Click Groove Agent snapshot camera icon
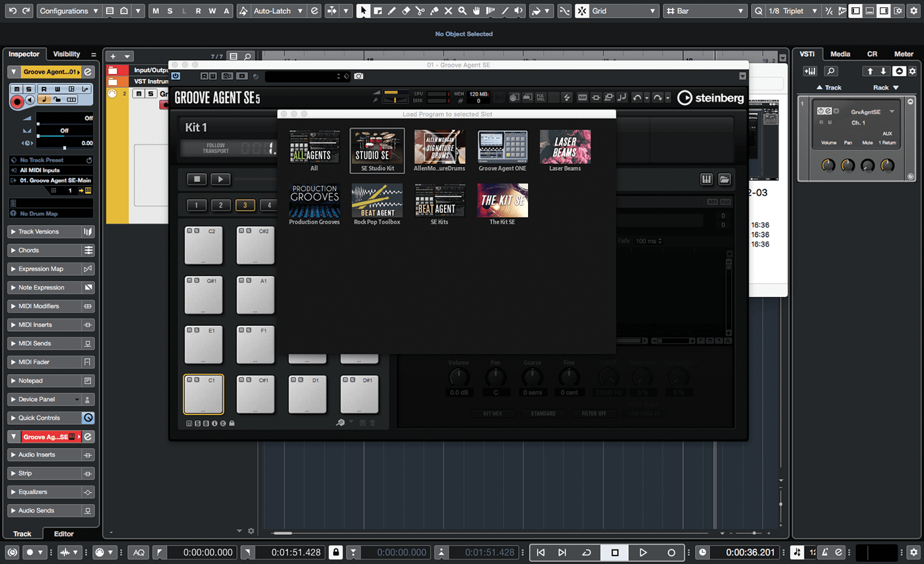Viewport: 924px width, 564px height. (x=358, y=77)
